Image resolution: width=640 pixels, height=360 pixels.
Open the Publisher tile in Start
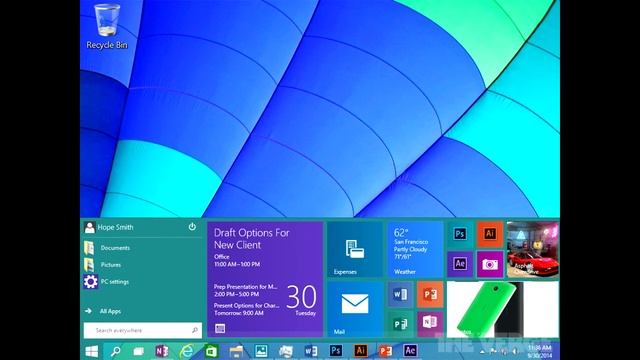pyautogui.click(x=400, y=324)
